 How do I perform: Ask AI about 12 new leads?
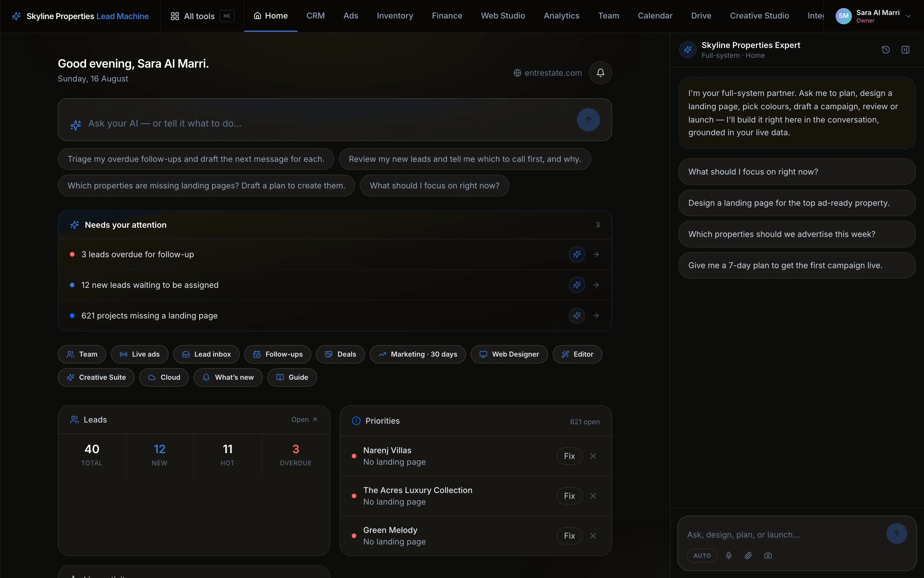577,285
